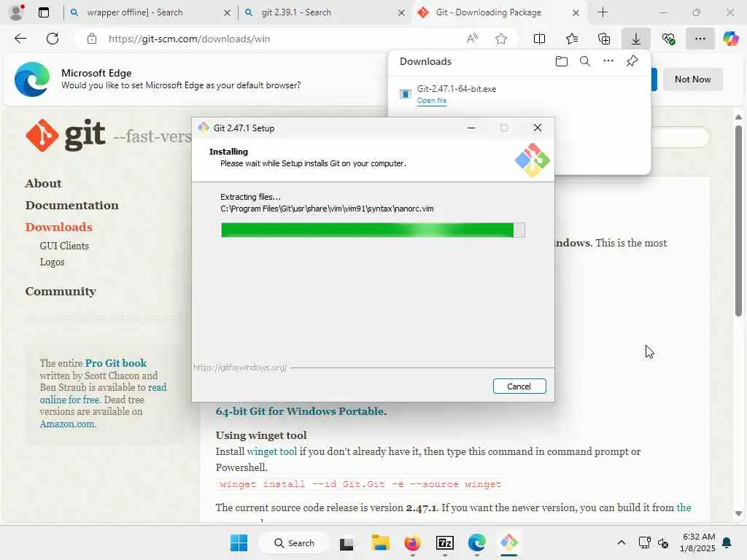Close the 'wrapper offline] - Search' tab
Image resolution: width=747 pixels, height=560 pixels.
[x=228, y=13]
